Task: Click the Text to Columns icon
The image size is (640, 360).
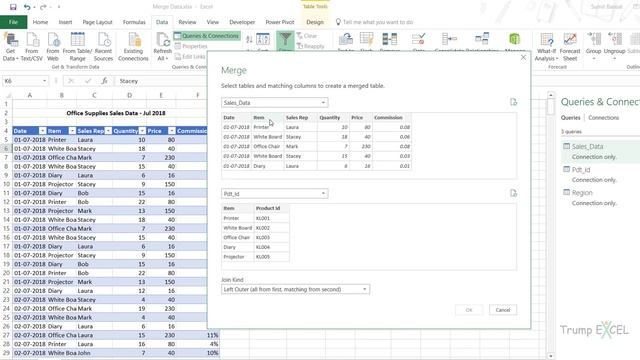Action: coord(346,40)
